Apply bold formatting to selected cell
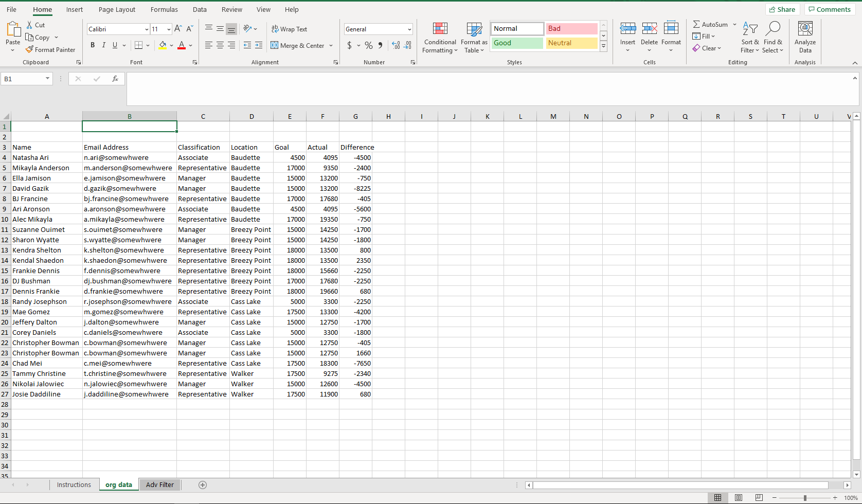The width and height of the screenshot is (862, 504). coord(93,45)
